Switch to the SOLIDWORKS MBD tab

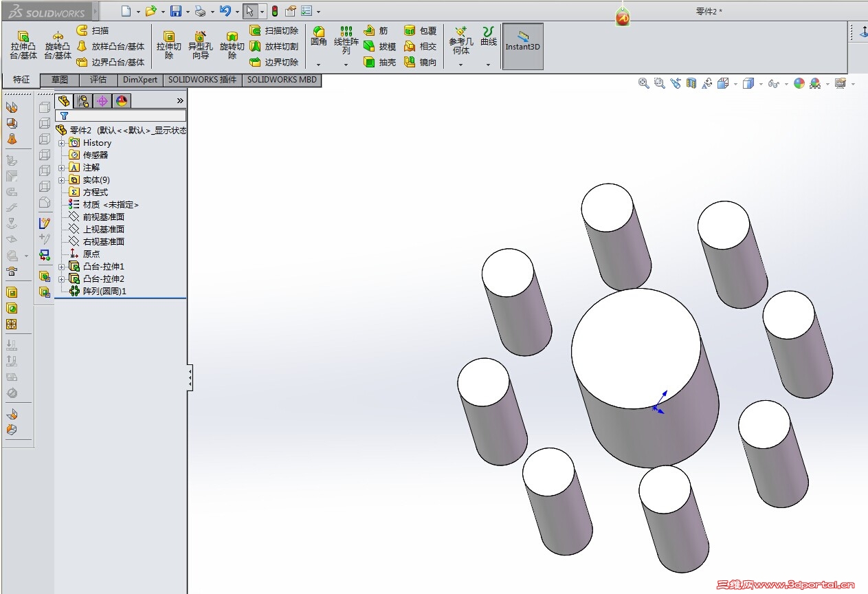coord(282,80)
